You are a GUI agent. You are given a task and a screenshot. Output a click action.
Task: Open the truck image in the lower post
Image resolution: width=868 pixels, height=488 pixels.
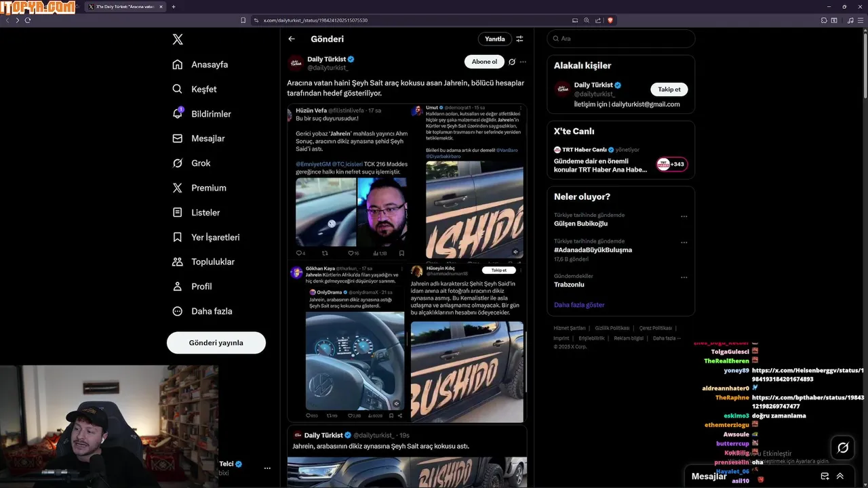[x=407, y=472]
